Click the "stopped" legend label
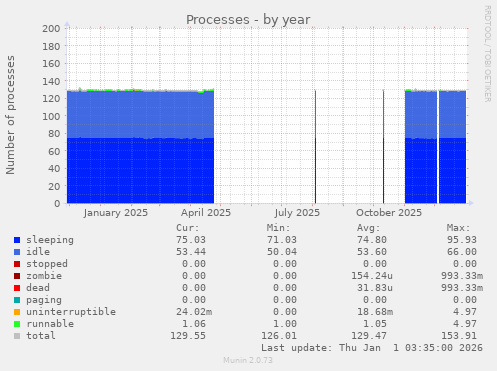 (x=47, y=264)
